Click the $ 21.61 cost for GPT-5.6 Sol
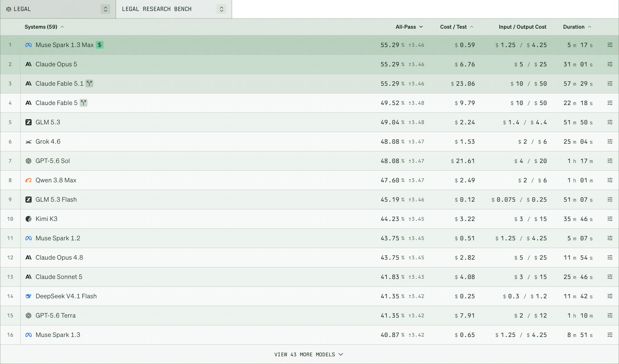Image resolution: width=619 pixels, height=364 pixels. pyautogui.click(x=463, y=161)
